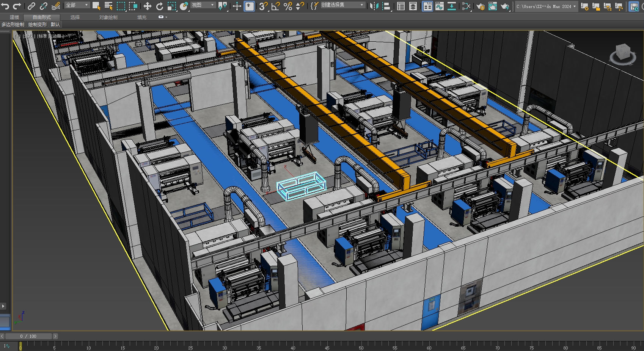
Task: Switch to the 对象绘制 ribbon tab
Action: click(108, 17)
